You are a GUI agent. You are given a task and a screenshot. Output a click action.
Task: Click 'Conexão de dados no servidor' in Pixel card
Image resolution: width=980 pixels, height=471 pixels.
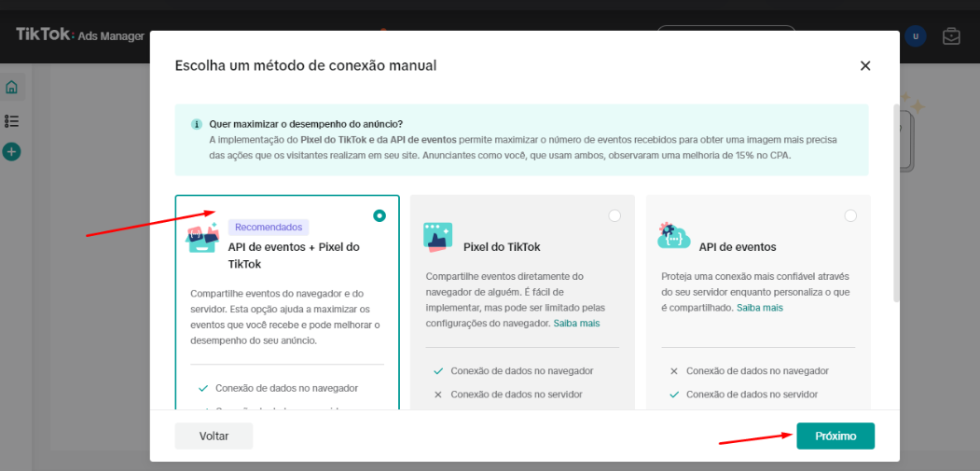pyautogui.click(x=517, y=395)
